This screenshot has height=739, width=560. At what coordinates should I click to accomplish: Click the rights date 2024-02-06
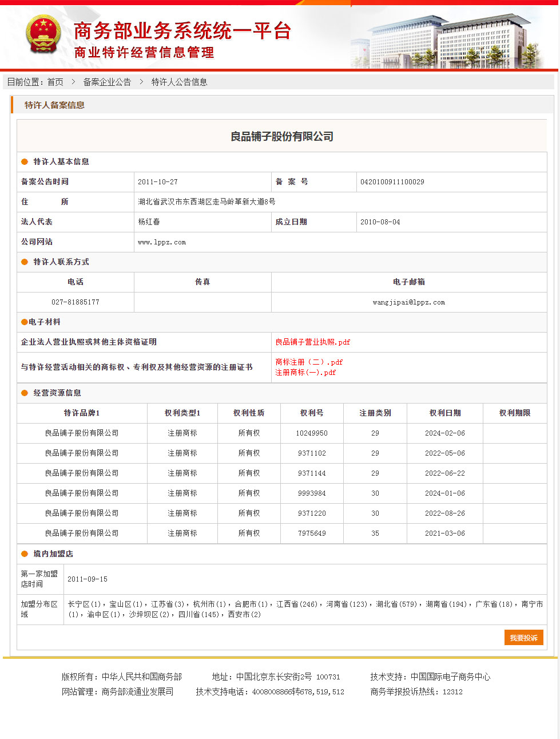[x=445, y=433]
